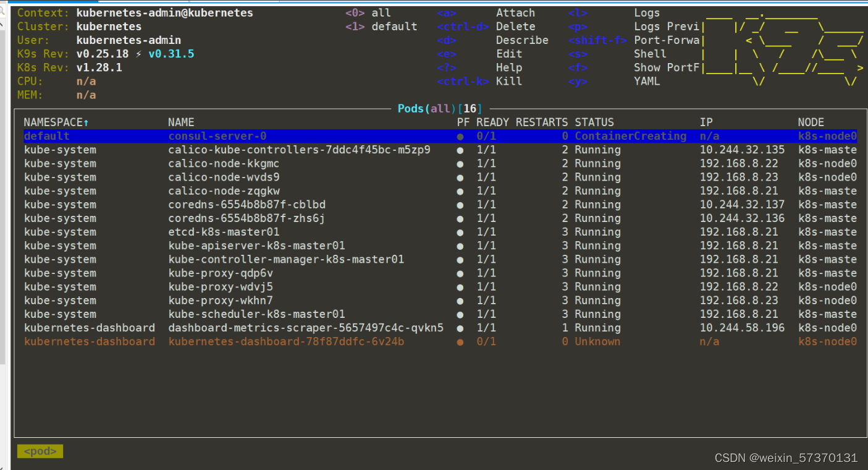This screenshot has height=470, width=868.
Task: Click the K8s Rev v1.28.1 value
Action: 99,67
